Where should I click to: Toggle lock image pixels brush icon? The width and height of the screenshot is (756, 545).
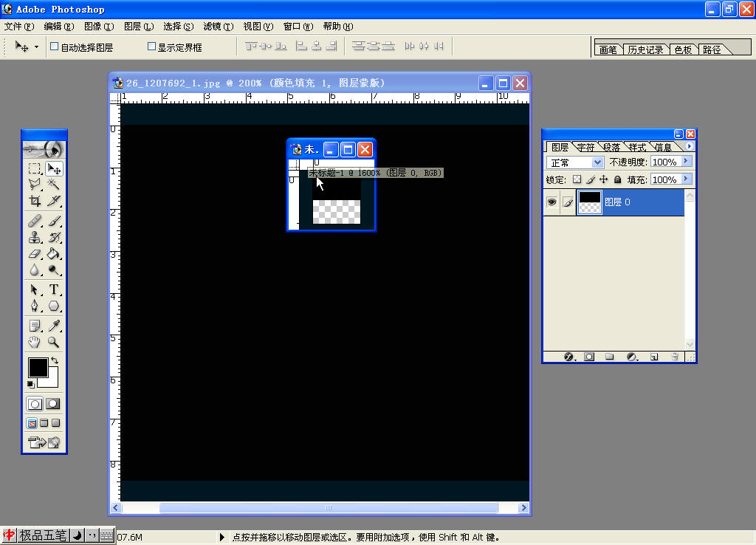pos(591,179)
